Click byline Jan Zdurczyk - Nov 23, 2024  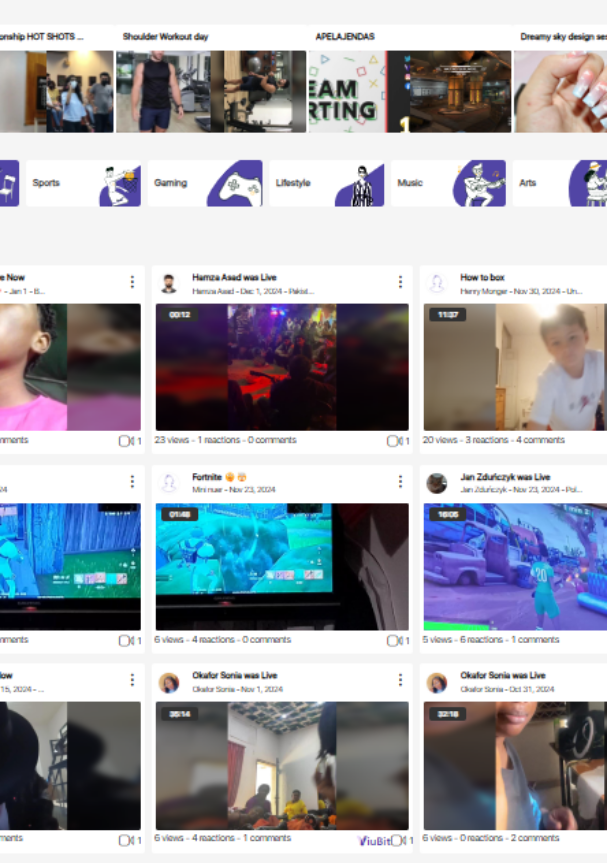pyautogui.click(x=521, y=490)
